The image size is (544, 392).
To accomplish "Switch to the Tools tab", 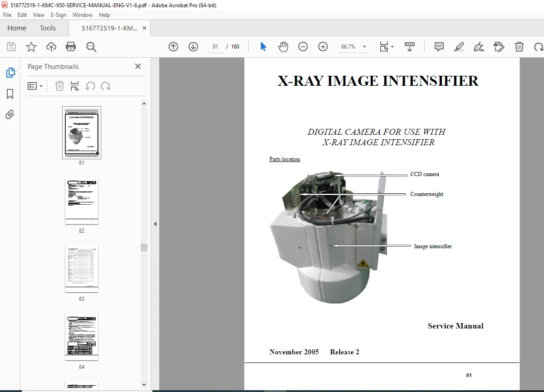I will click(48, 28).
